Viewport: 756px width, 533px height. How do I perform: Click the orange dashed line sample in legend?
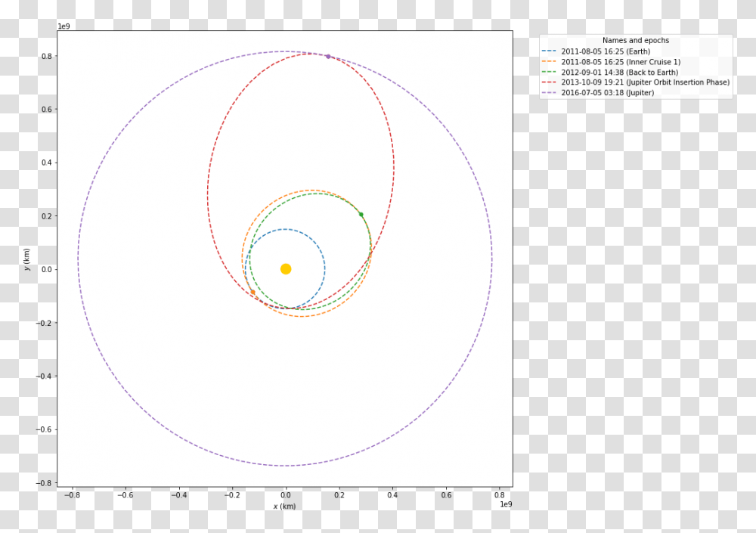tap(549, 62)
